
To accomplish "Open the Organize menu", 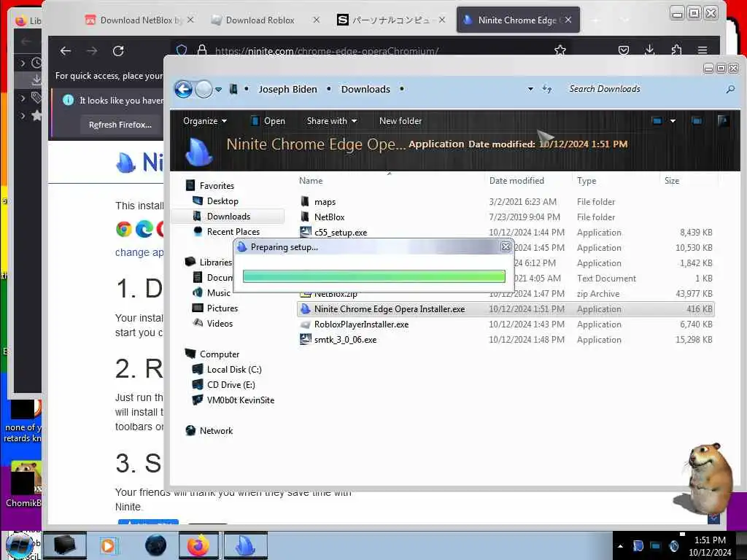I will [x=205, y=121].
